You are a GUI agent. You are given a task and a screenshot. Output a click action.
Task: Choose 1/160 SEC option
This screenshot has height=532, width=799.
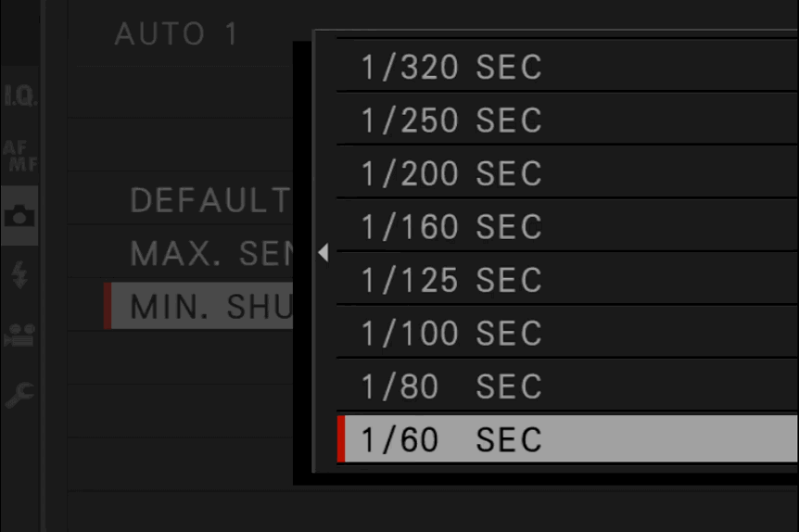(x=567, y=226)
